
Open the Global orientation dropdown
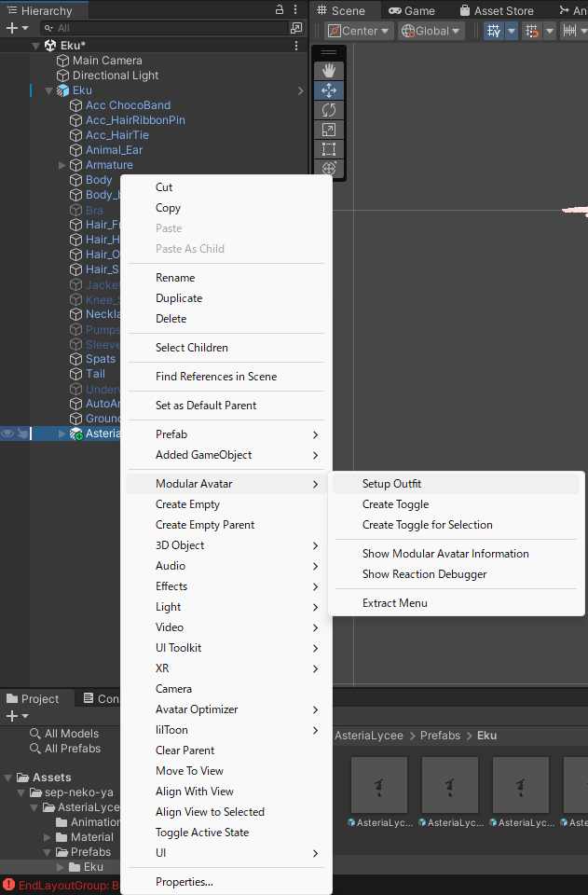[x=431, y=31]
